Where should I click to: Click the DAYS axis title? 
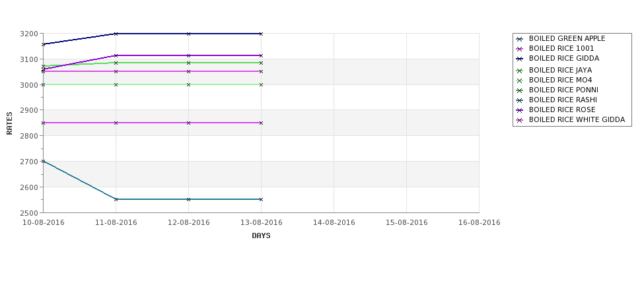point(261,236)
